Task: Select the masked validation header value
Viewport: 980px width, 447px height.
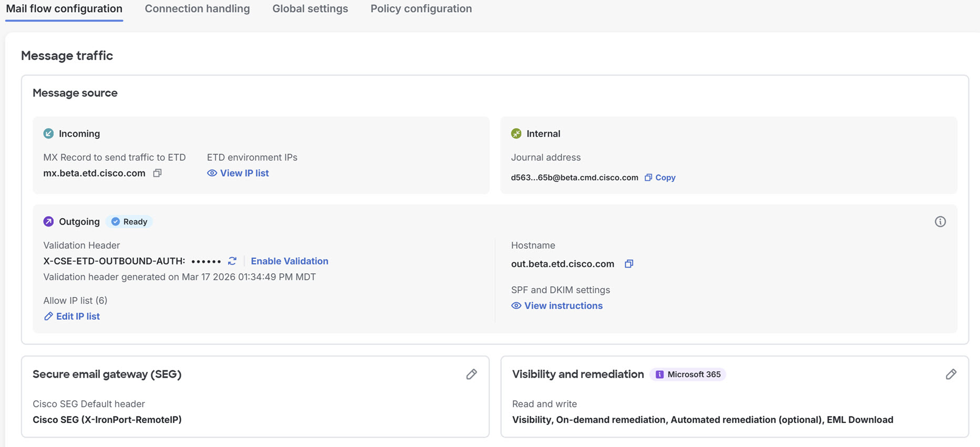Action: click(x=206, y=261)
